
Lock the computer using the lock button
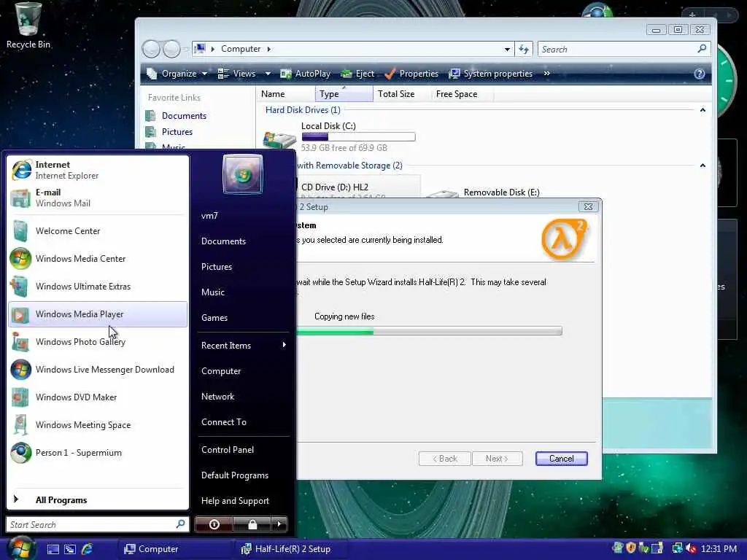(x=252, y=524)
